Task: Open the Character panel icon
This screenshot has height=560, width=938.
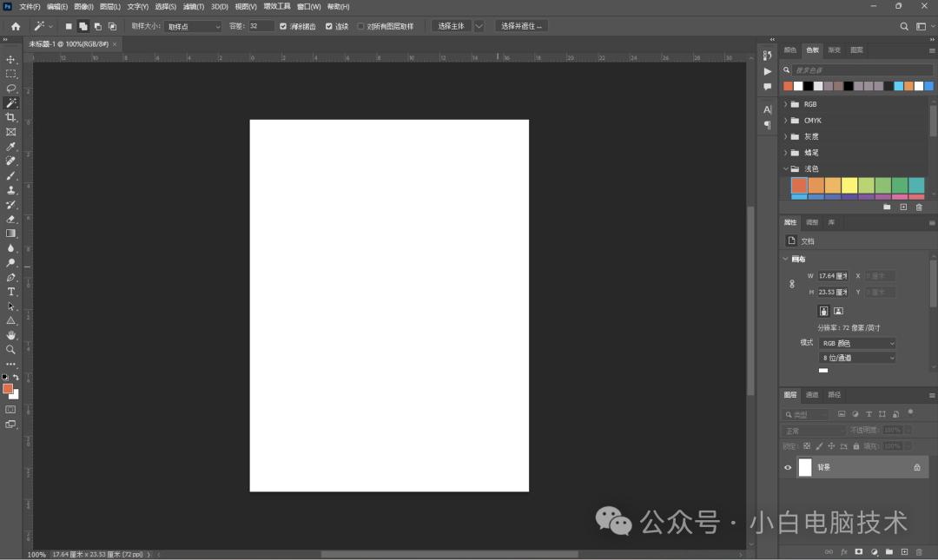Action: (768, 109)
